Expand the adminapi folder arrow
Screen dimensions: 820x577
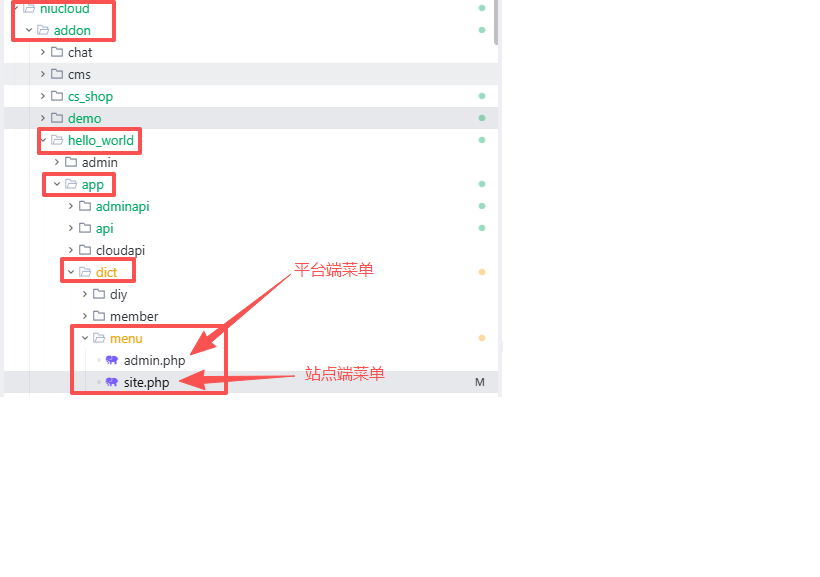pos(71,206)
